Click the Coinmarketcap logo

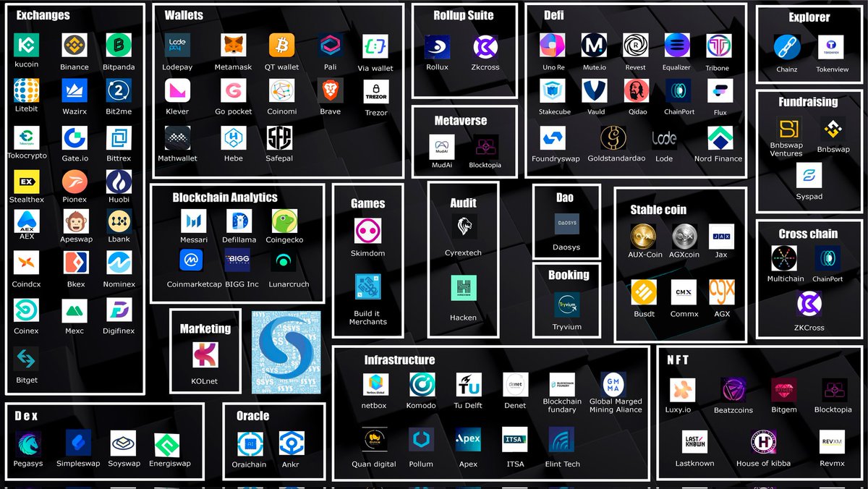tap(191, 261)
